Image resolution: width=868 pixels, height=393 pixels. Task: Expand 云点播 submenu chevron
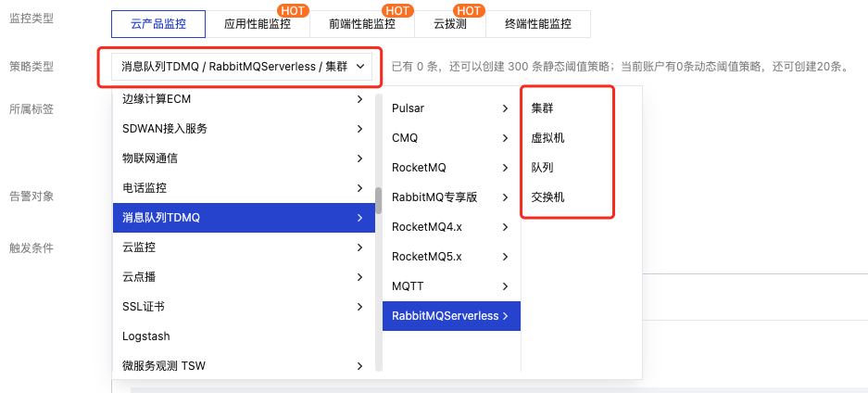359,277
